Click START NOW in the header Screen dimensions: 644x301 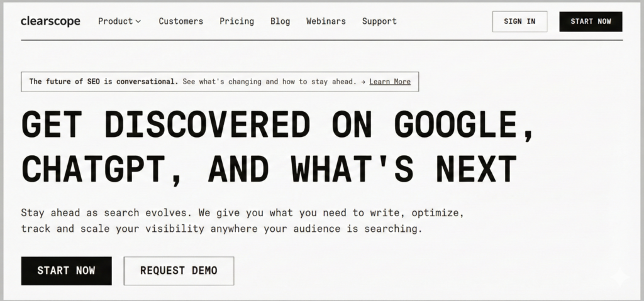[591, 21]
